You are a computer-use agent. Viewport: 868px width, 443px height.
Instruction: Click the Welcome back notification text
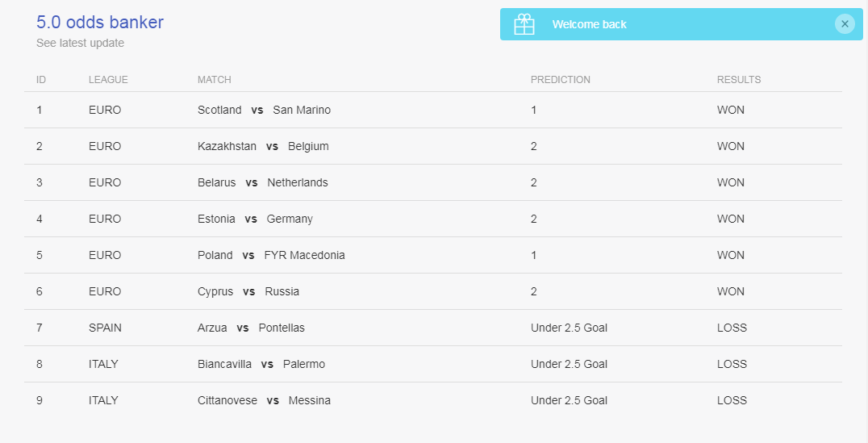(590, 24)
